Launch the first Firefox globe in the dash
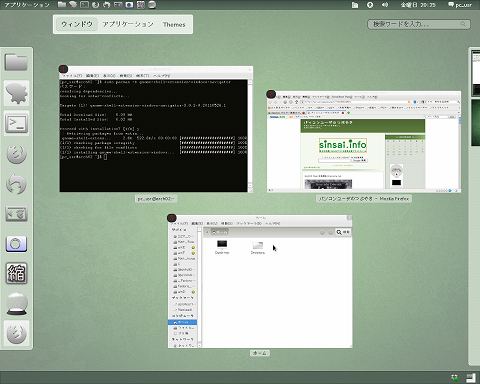The height and width of the screenshot is (384, 480). point(16,154)
